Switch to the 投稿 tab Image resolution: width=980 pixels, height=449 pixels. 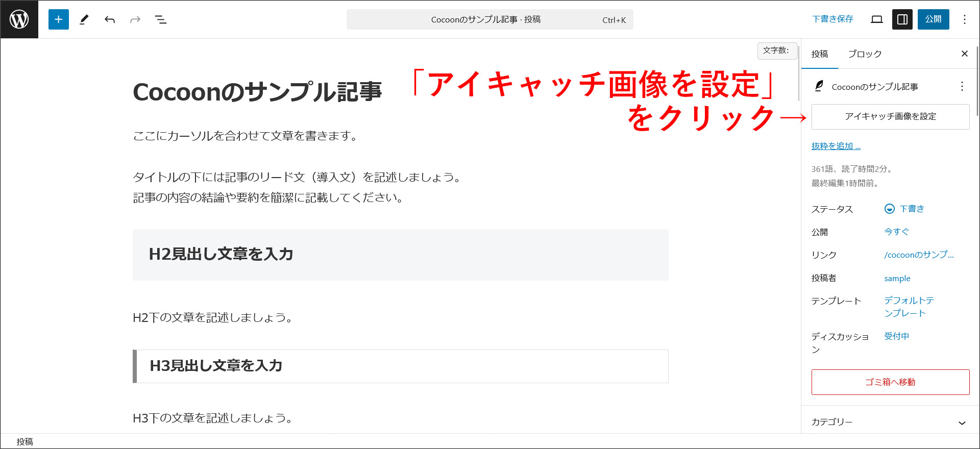pos(820,54)
